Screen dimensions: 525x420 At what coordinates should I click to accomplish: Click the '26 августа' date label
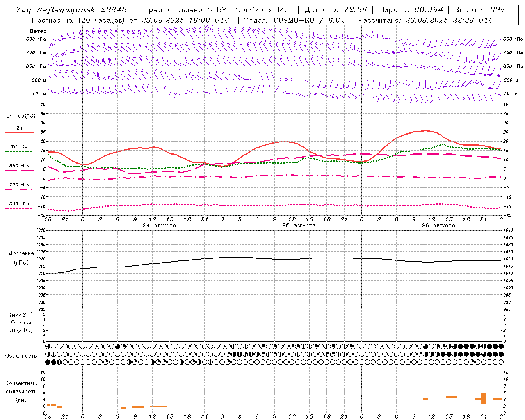tap(438, 226)
